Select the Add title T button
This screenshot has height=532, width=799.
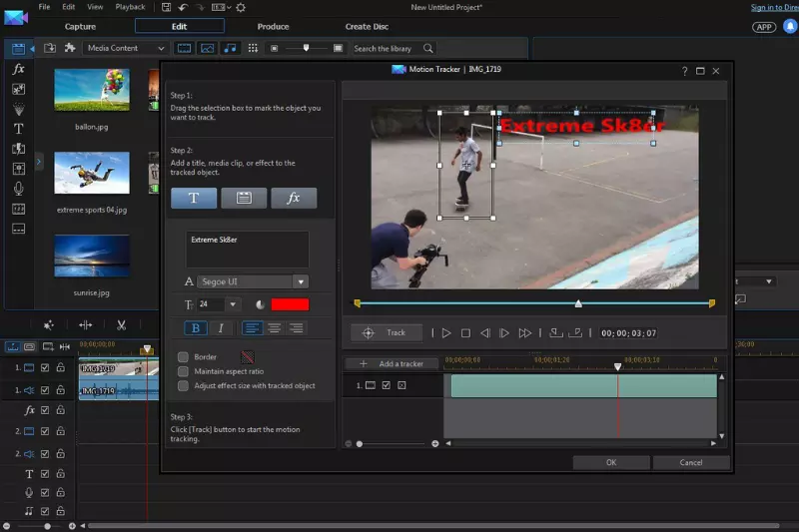tap(194, 198)
